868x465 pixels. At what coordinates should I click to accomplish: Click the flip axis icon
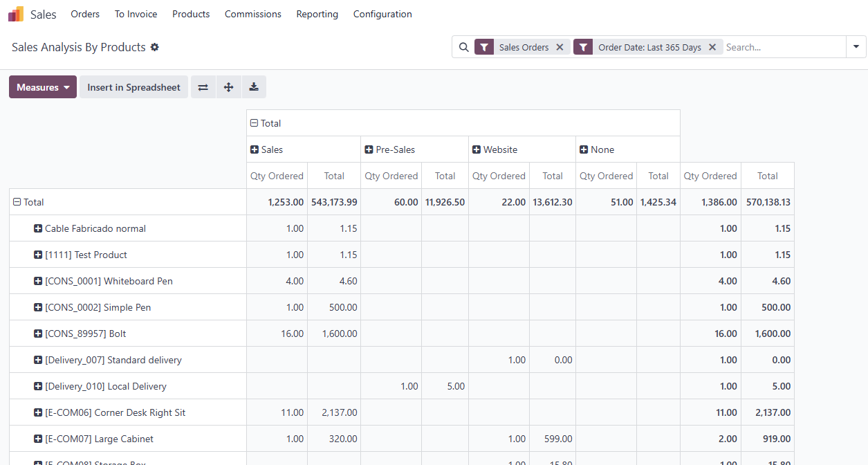tap(203, 87)
